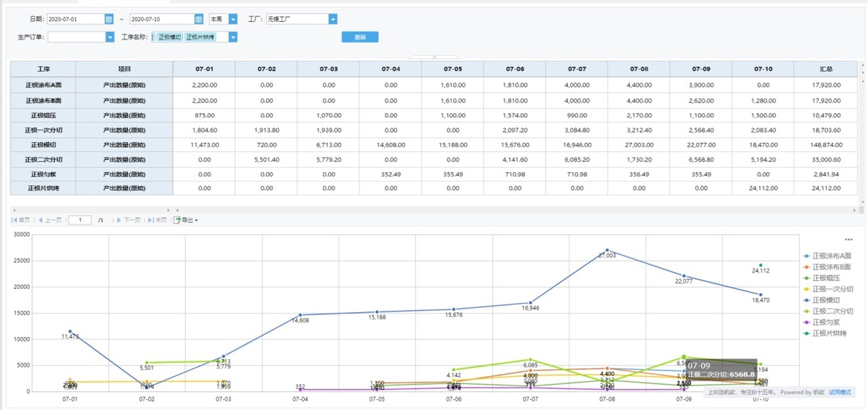This screenshot has width=868, height=410.
Task: Click the 14,608 data point on 07-04
Action: (300, 315)
